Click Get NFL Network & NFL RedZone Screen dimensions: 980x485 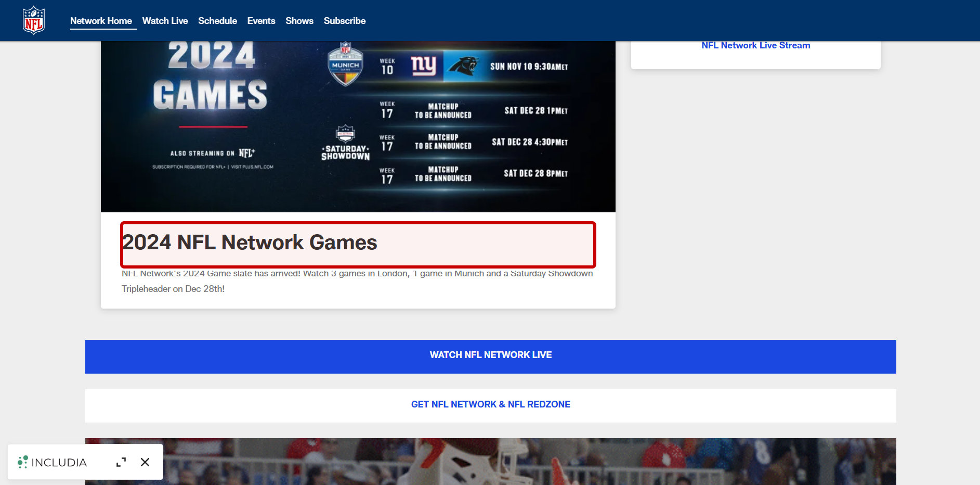[491, 405]
